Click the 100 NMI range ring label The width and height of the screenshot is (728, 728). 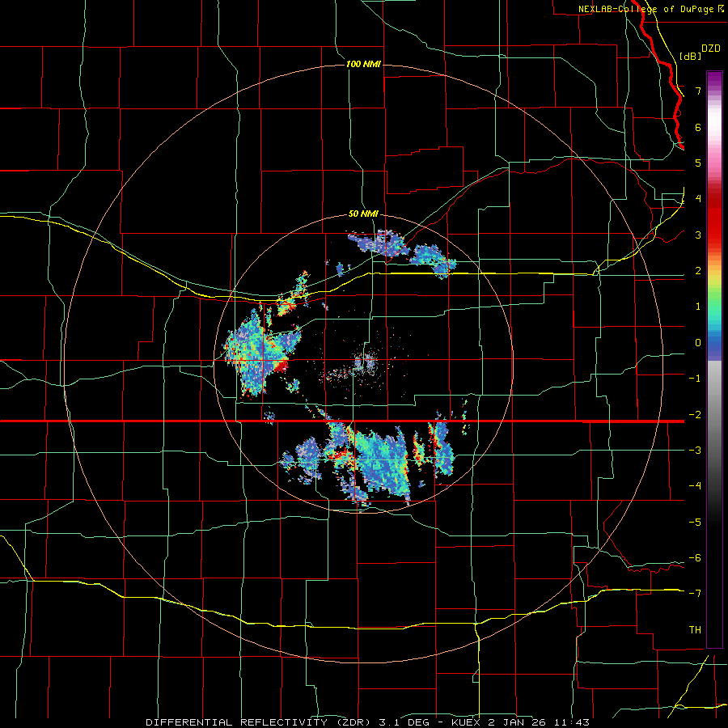pos(363,64)
